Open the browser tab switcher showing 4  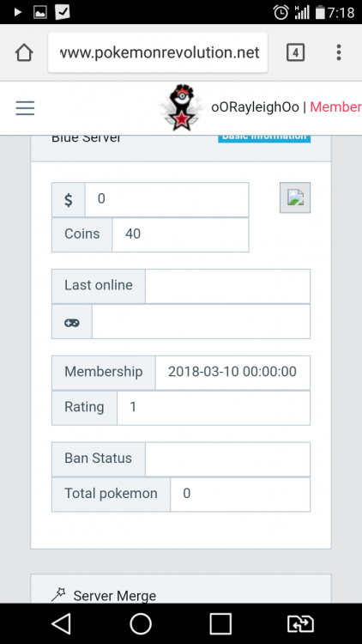point(295,52)
